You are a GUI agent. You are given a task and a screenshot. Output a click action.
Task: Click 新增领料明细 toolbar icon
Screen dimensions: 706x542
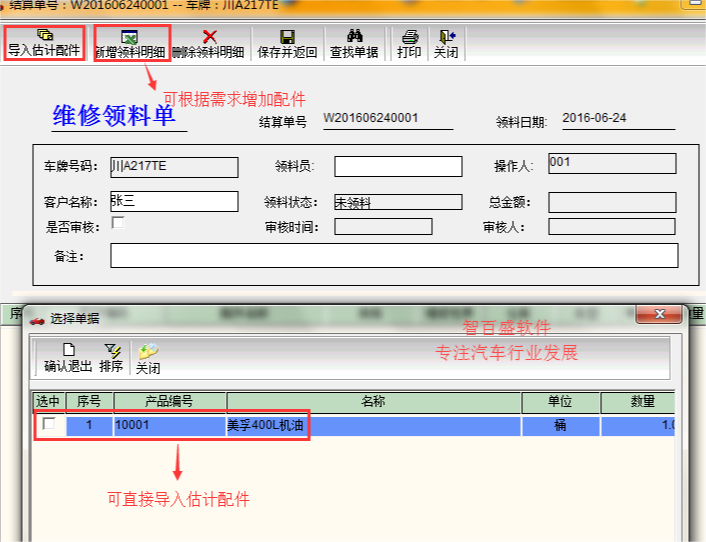coord(129,37)
